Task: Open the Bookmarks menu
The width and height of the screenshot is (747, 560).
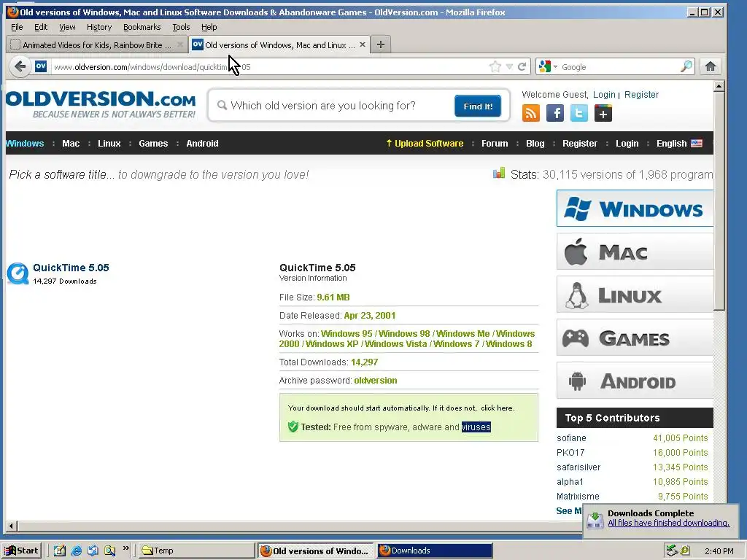Action: [x=142, y=27]
